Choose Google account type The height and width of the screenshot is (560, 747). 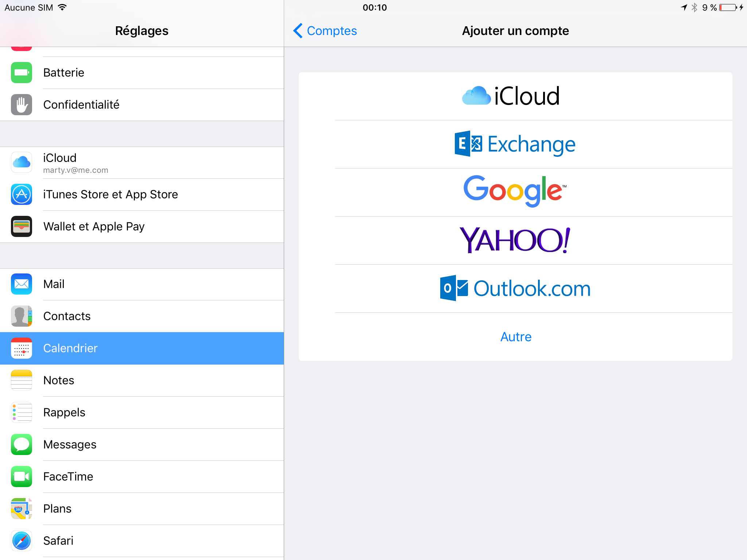pyautogui.click(x=515, y=192)
